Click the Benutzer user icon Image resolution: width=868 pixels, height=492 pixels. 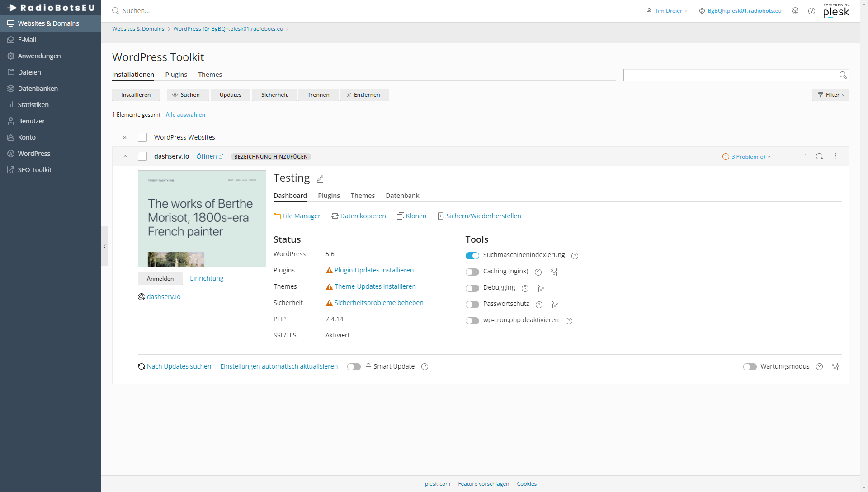click(11, 121)
